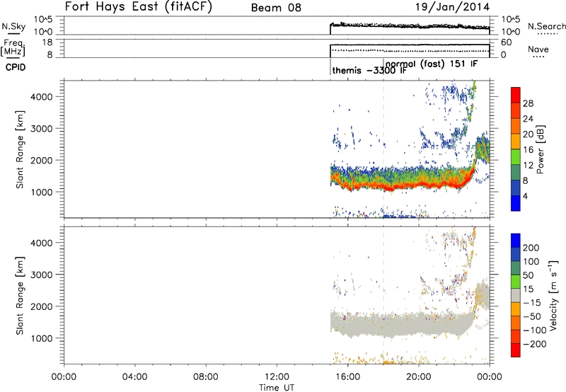The width and height of the screenshot is (566, 392).
Task: Click the date '19/Jan/2014'
Action: [453, 7]
